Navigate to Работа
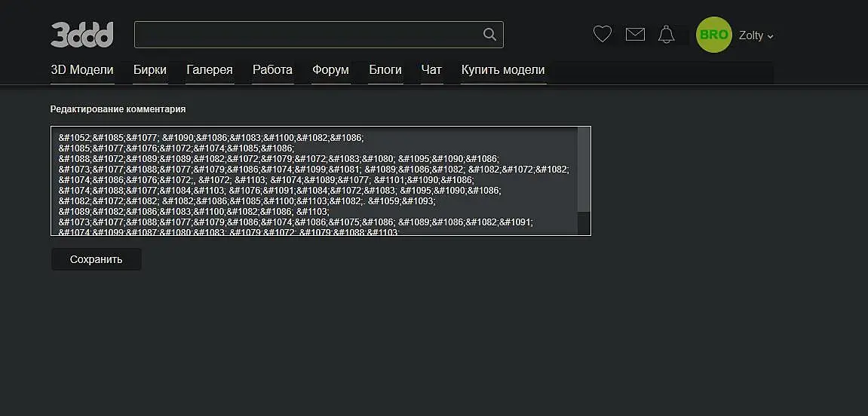868x416 pixels. [272, 70]
